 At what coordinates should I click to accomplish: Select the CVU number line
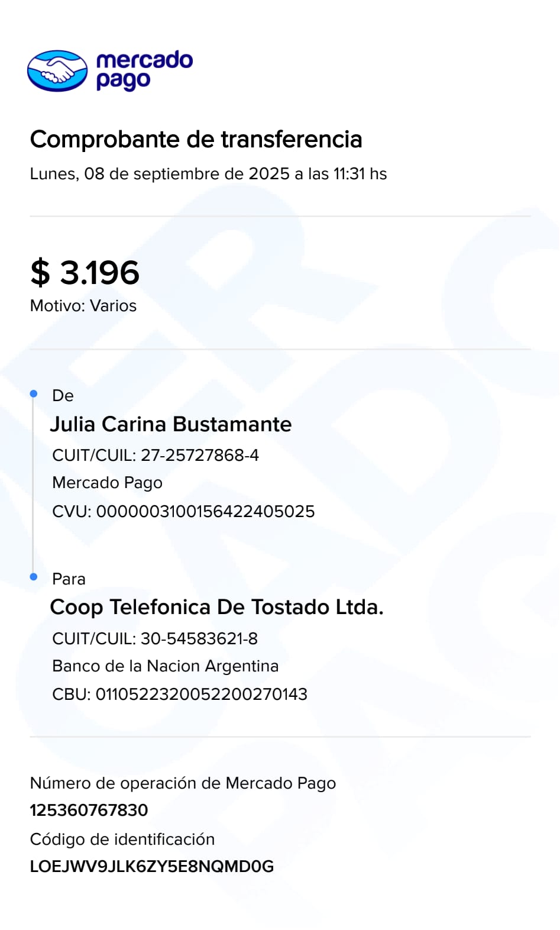183,511
